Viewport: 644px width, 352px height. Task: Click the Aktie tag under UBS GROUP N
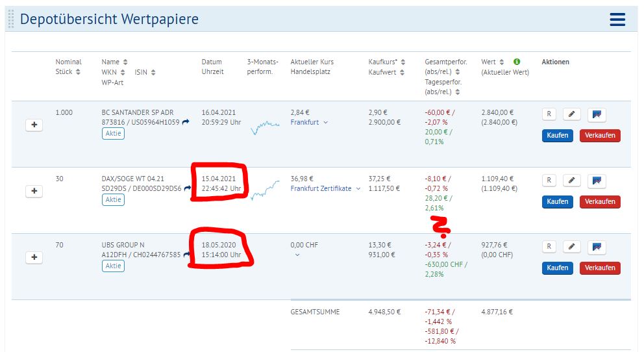113,266
